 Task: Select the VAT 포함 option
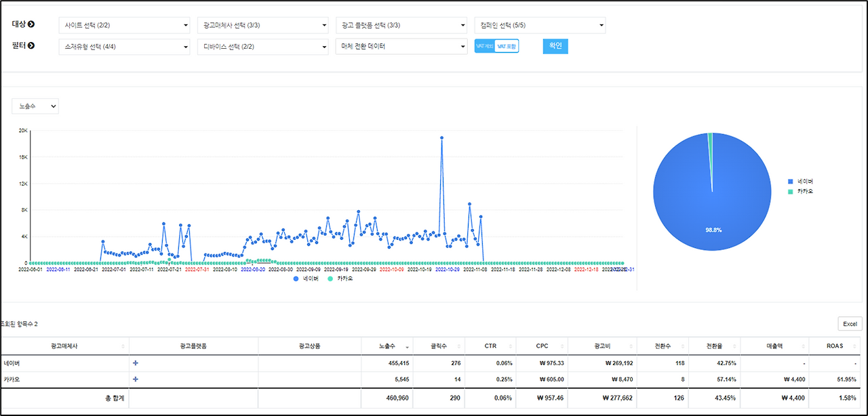point(507,45)
